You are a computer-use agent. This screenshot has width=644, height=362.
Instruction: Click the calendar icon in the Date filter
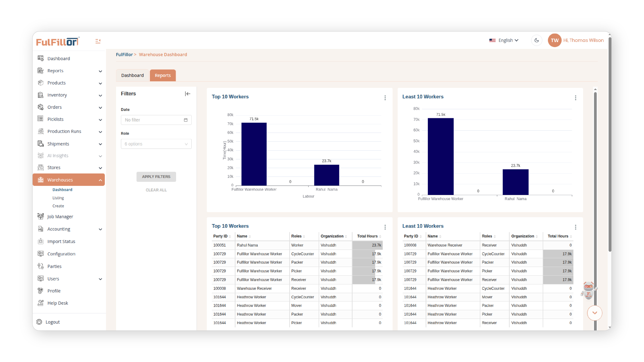(x=185, y=120)
